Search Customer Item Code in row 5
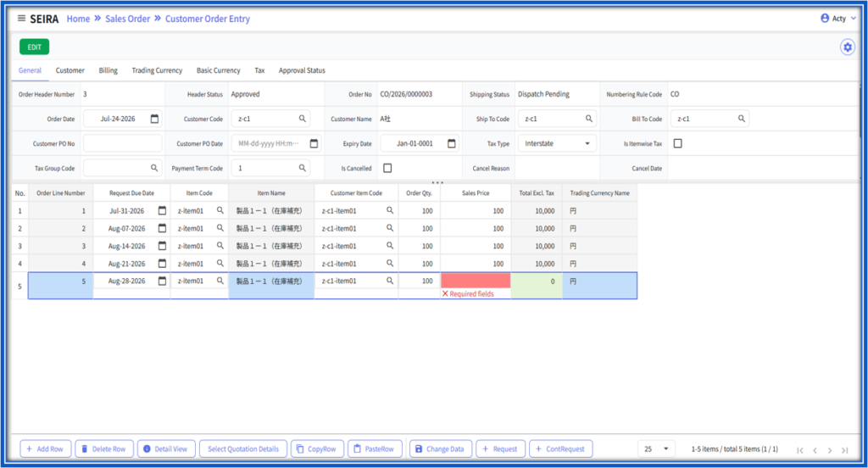 [x=390, y=281]
